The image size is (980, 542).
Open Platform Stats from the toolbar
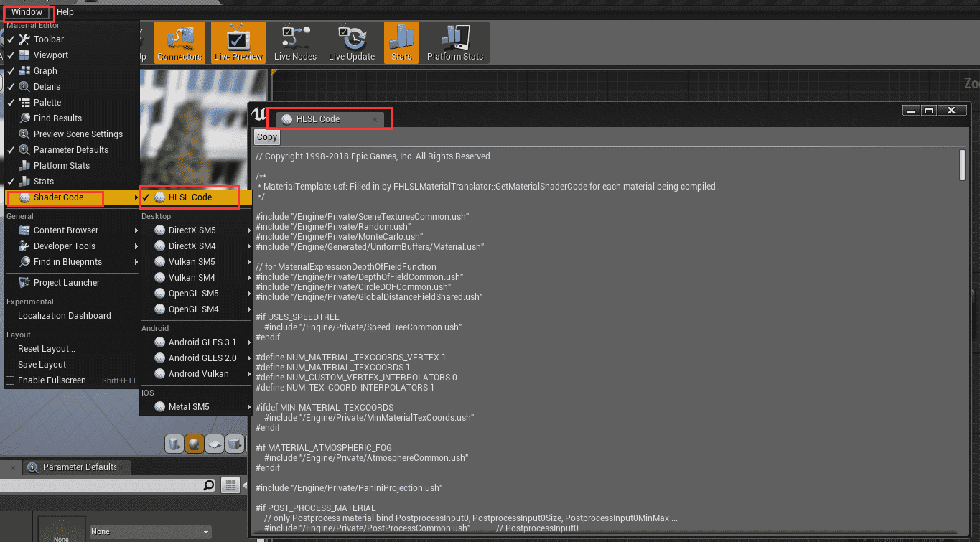[x=454, y=42]
